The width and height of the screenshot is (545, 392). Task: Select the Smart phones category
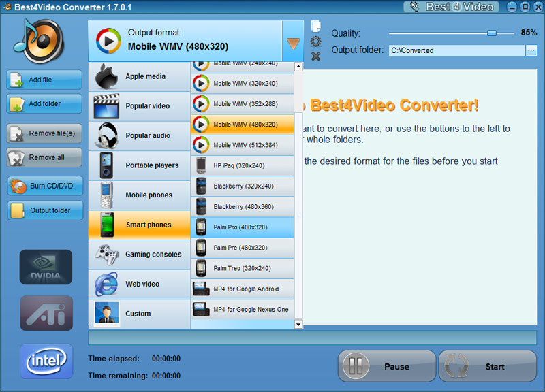pos(140,225)
